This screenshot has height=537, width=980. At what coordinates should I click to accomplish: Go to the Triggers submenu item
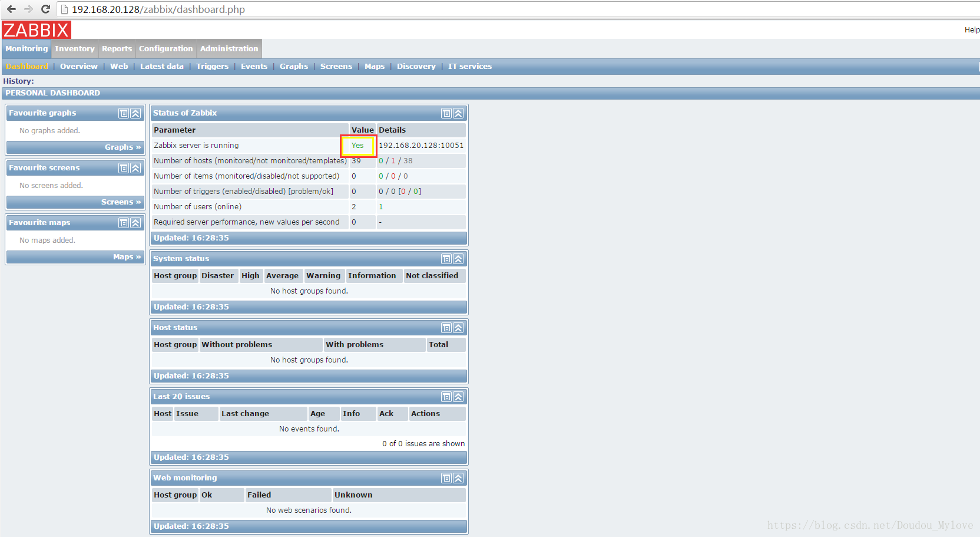coord(212,67)
